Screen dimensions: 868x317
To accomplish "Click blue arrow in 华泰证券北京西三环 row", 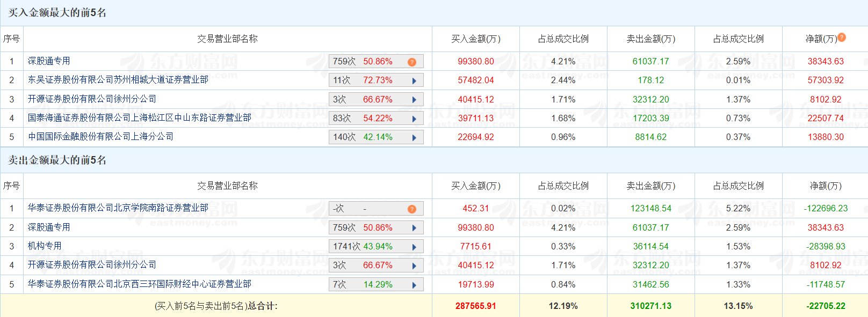I will click(x=414, y=285).
